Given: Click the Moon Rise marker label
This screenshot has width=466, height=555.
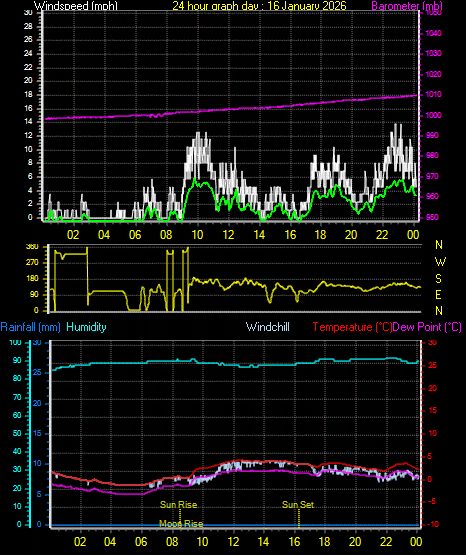Looking at the screenshot, I should (x=181, y=523).
